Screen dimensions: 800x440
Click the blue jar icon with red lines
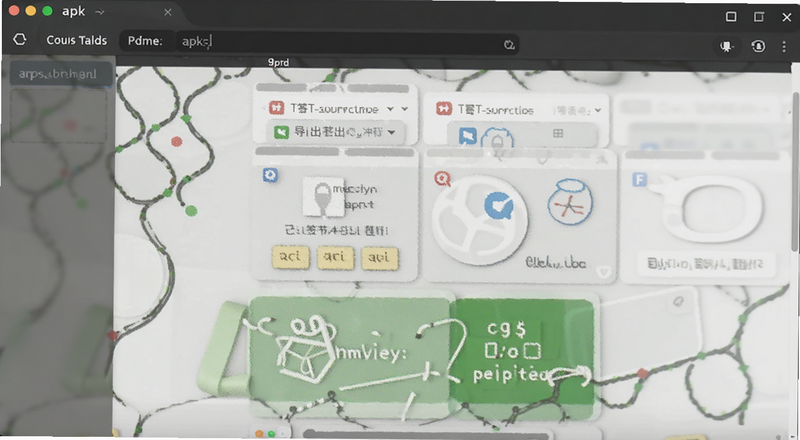[570, 202]
